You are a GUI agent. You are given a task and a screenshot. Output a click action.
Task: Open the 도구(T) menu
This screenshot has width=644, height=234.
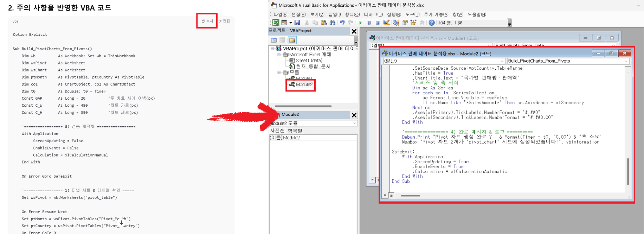[413, 14]
